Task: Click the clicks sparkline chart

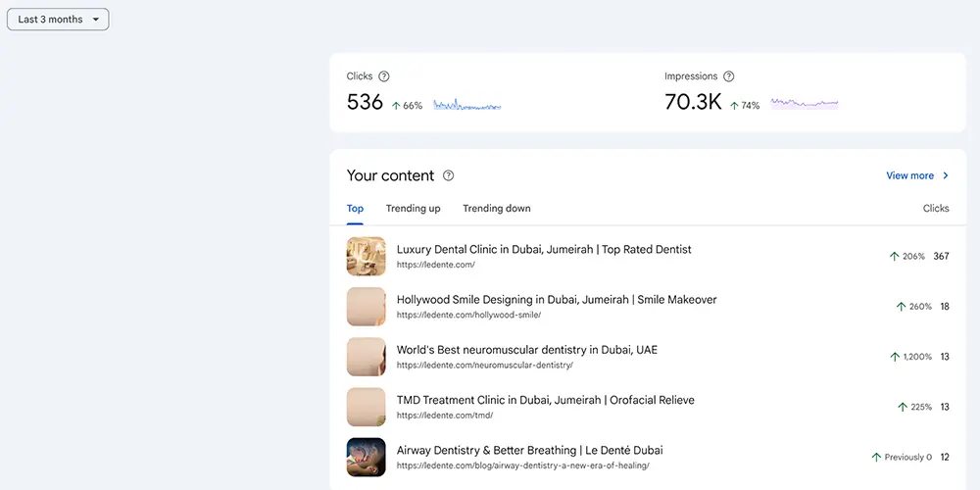Action: 467,105
